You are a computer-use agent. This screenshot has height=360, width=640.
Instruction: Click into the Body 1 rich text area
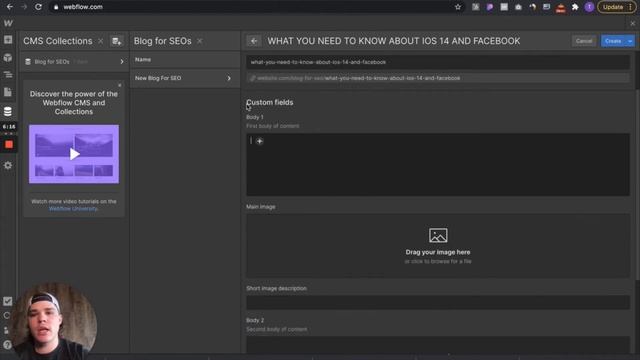(438, 164)
